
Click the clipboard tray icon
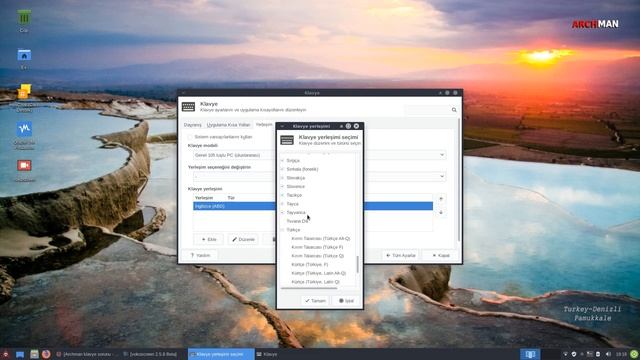(598, 354)
